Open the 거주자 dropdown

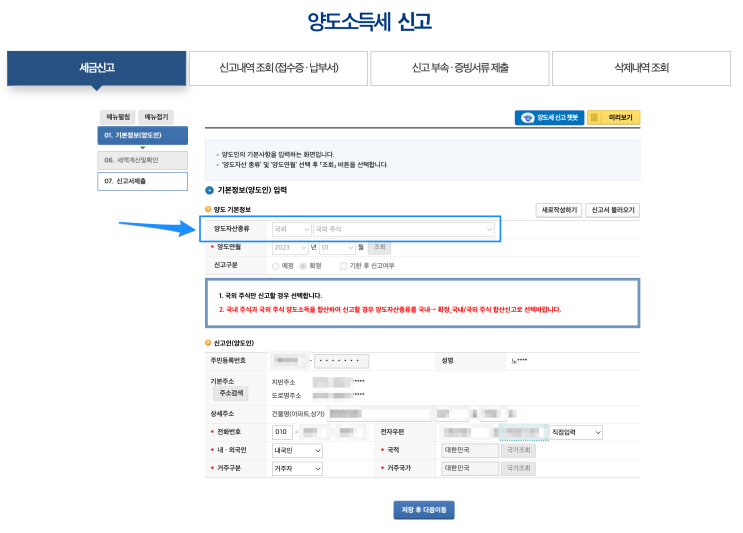pyautogui.click(x=298, y=469)
